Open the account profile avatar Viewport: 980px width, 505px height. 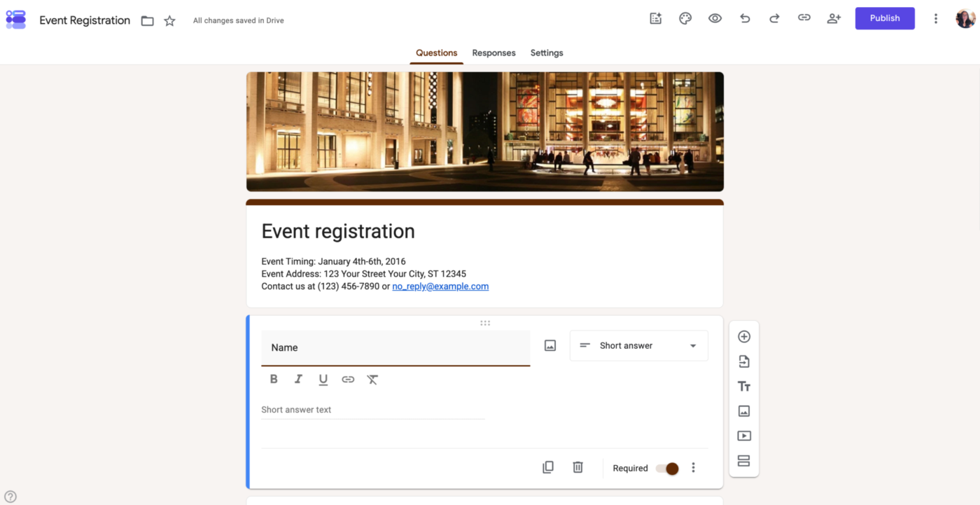(965, 18)
